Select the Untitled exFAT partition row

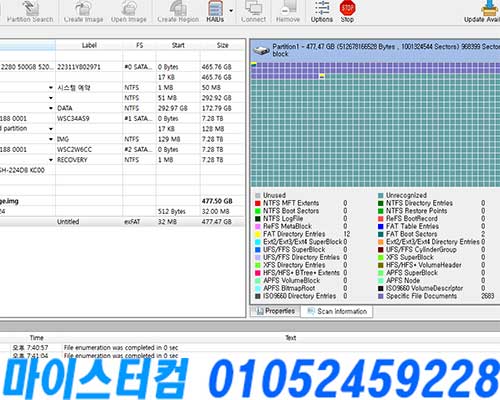point(122,222)
